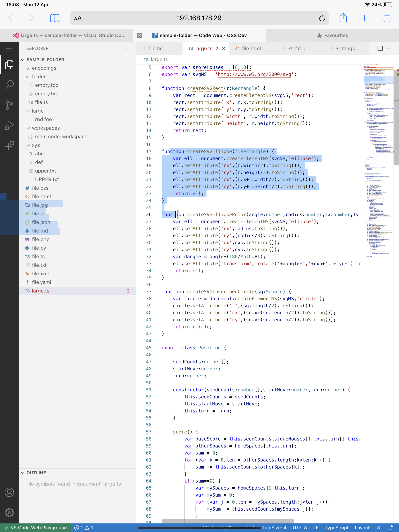Open the Run and Debug view
Image resolution: width=399 pixels, height=532 pixels.
click(x=9, y=125)
